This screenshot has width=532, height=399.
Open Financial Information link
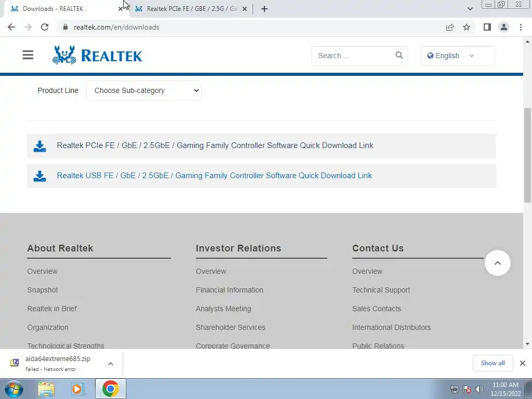(229, 290)
